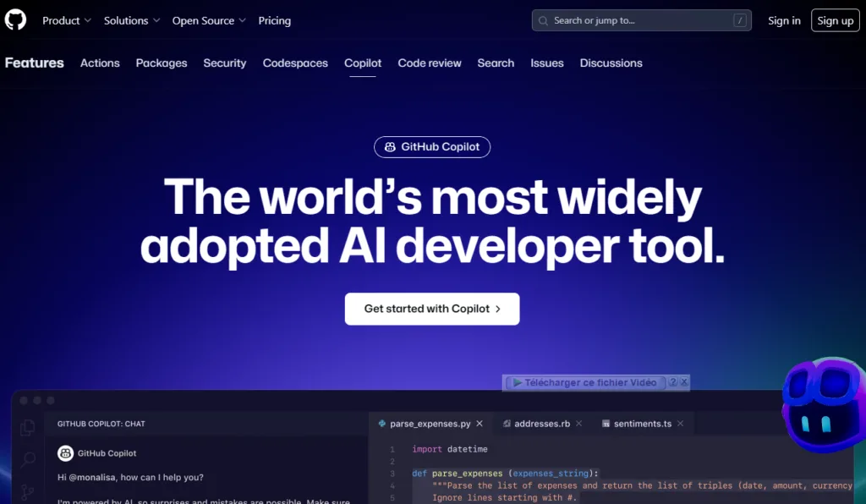The width and height of the screenshot is (866, 504).
Task: Click the Télécharger ce fichier Vidéo download button
Action: coord(585,382)
